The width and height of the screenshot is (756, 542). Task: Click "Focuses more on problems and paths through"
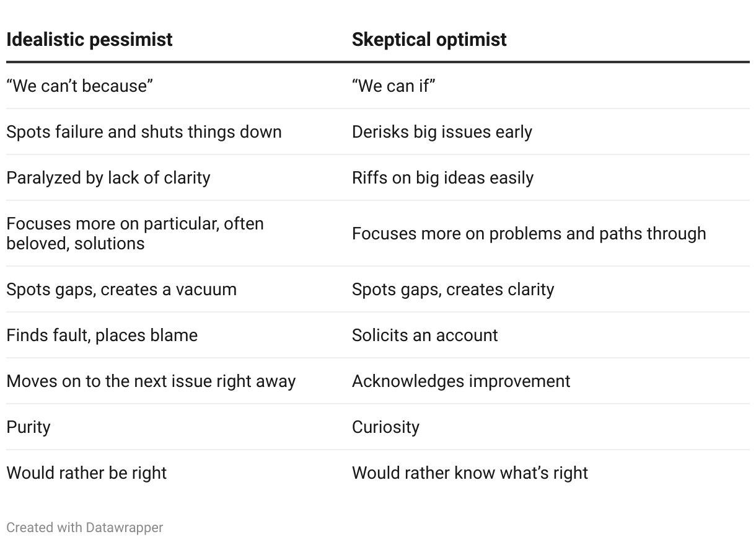click(529, 233)
